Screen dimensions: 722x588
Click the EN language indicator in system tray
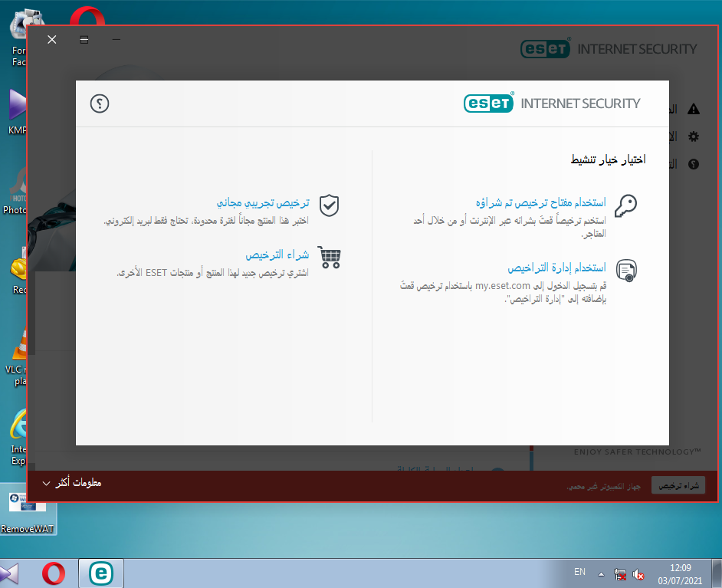579,572
